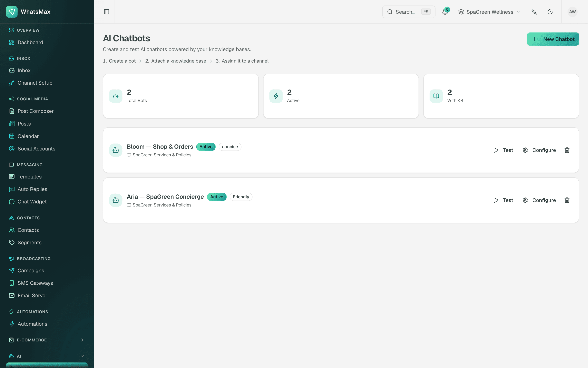Open the Contacts page

point(47,230)
